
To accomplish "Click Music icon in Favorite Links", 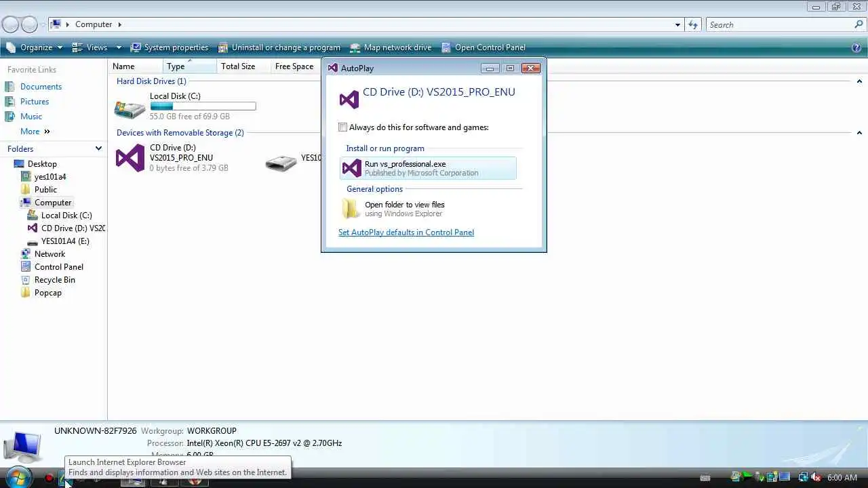I will pyautogui.click(x=9, y=117).
